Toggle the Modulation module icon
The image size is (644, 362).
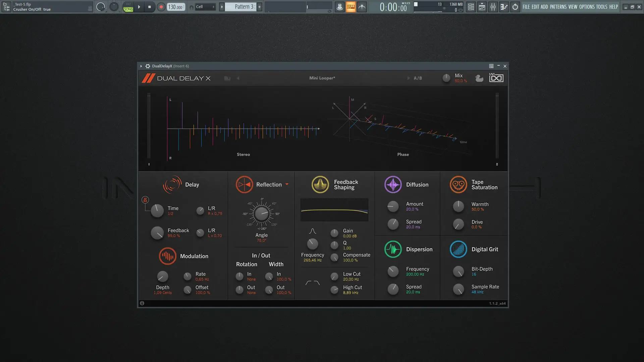point(167,256)
